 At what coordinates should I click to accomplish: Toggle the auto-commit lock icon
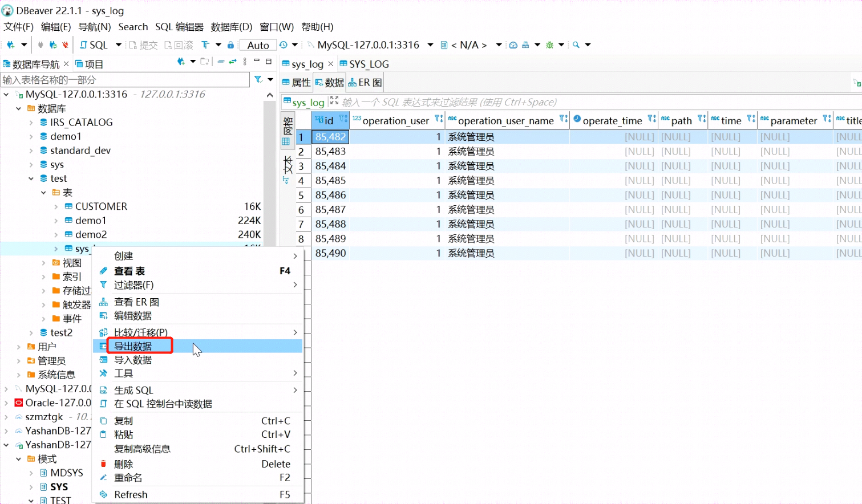tap(232, 44)
